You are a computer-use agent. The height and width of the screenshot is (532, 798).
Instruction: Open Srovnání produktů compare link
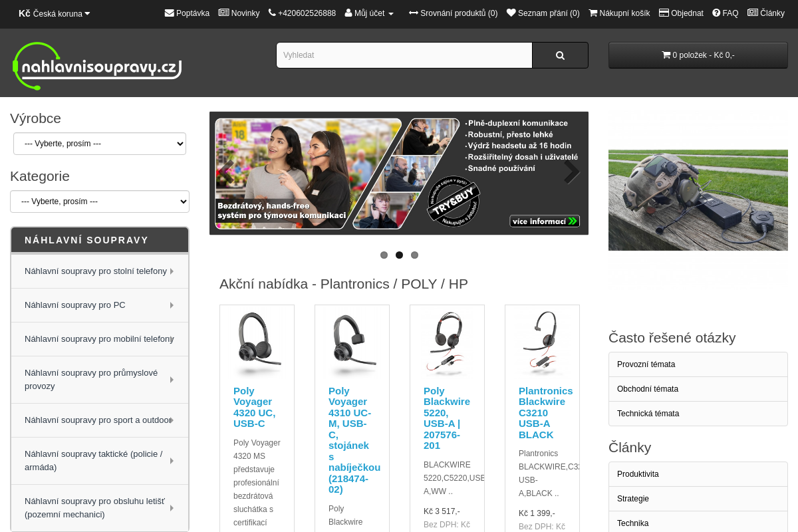click(453, 13)
